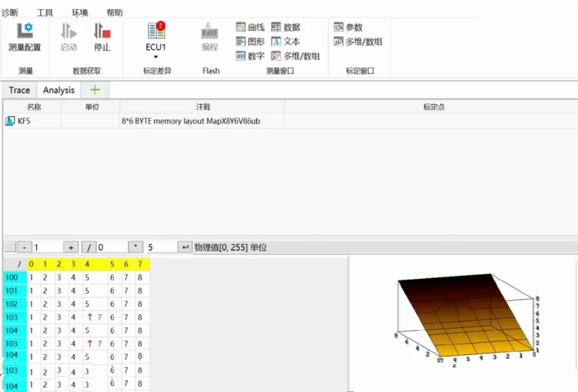Add a new tab with green plus
Screen dimensions: 578x392
coord(95,90)
